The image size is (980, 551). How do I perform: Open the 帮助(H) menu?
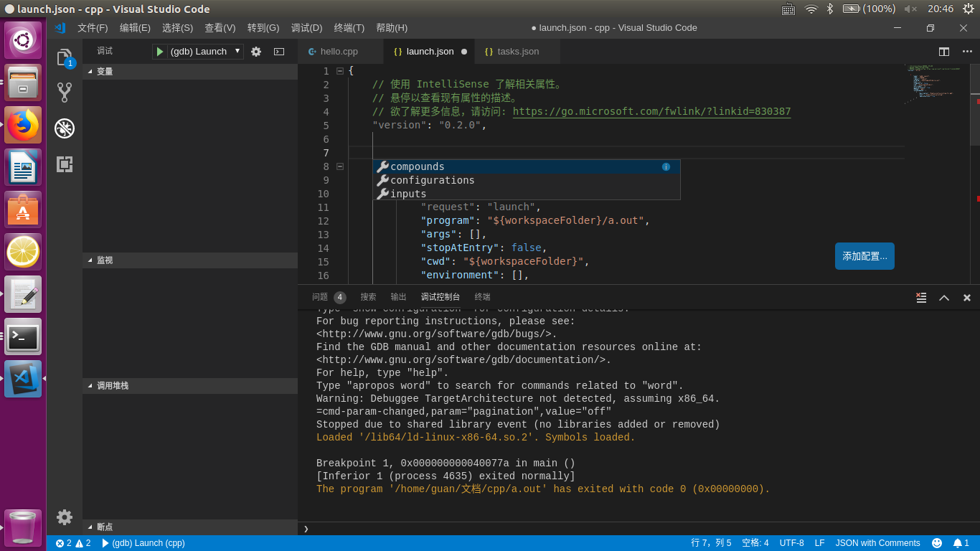pos(392,28)
